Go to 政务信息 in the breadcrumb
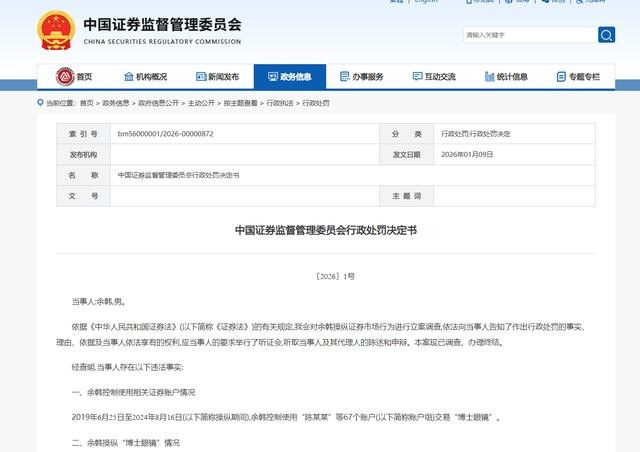This screenshot has height=452, width=640. pos(116,103)
